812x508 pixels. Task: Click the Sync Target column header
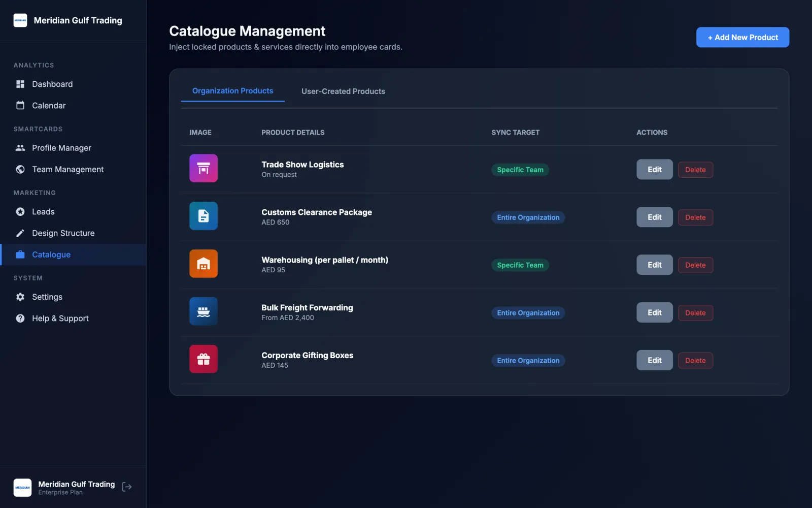click(x=516, y=133)
